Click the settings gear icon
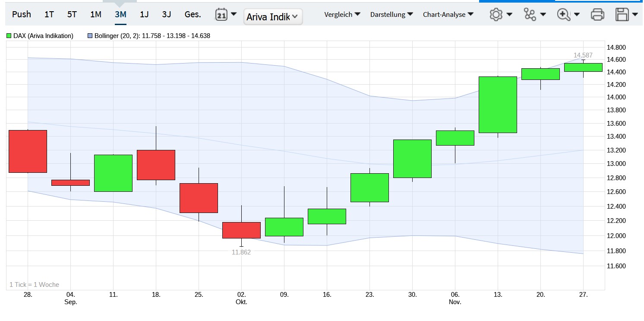Viewport: 644px width, 321px height. click(x=496, y=15)
